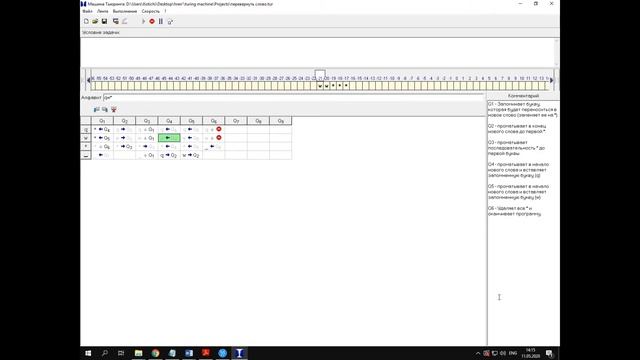Show hidden tray icons with the chevron

click(478, 353)
